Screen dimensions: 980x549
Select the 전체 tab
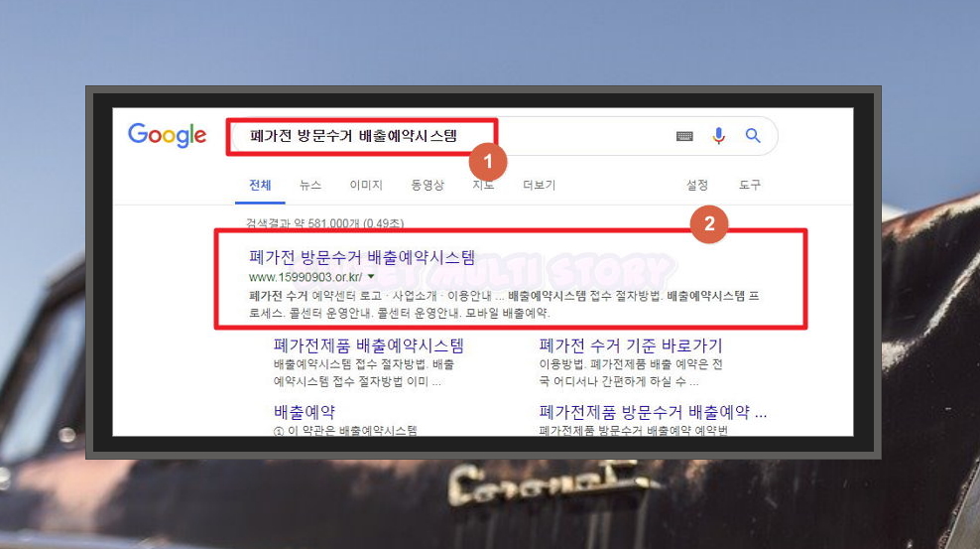[260, 185]
